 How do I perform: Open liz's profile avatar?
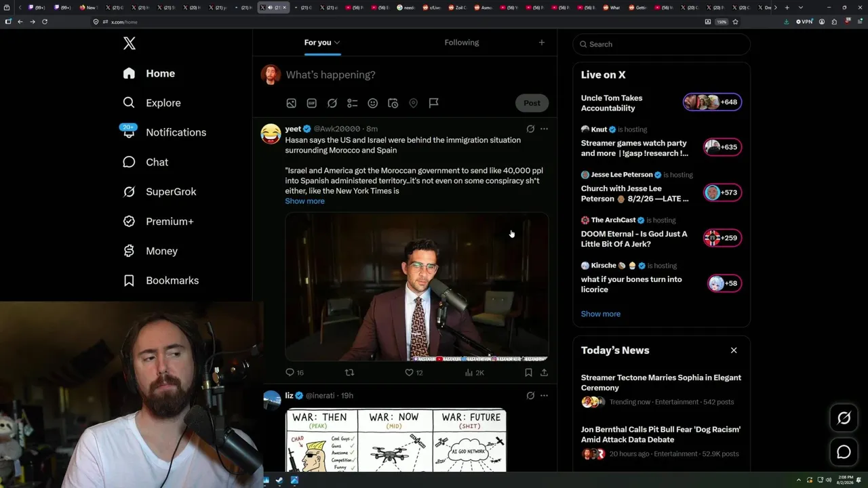pos(272,401)
